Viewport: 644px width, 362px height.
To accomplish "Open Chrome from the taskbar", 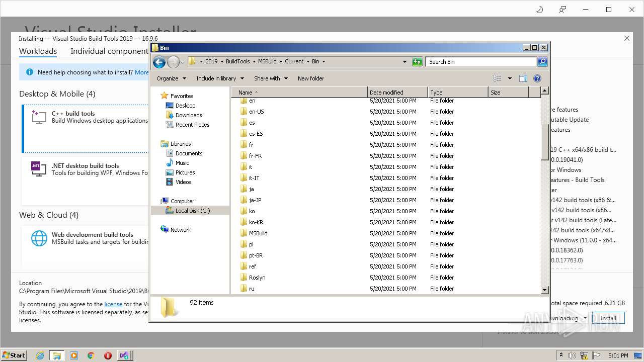I will point(91,355).
